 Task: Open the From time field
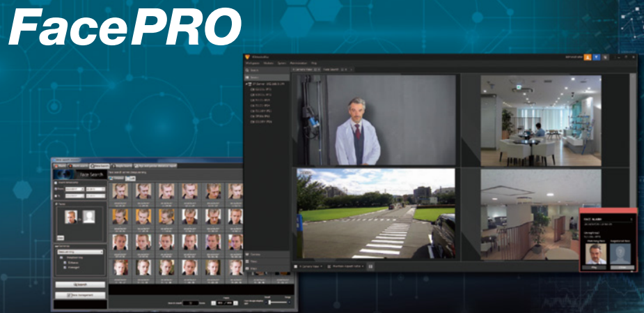click(95, 189)
